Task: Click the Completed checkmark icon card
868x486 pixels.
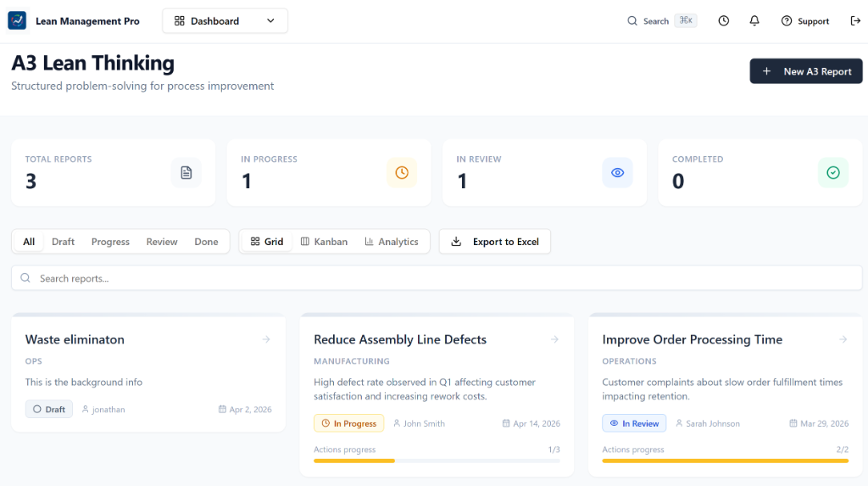Action: pyautogui.click(x=833, y=173)
